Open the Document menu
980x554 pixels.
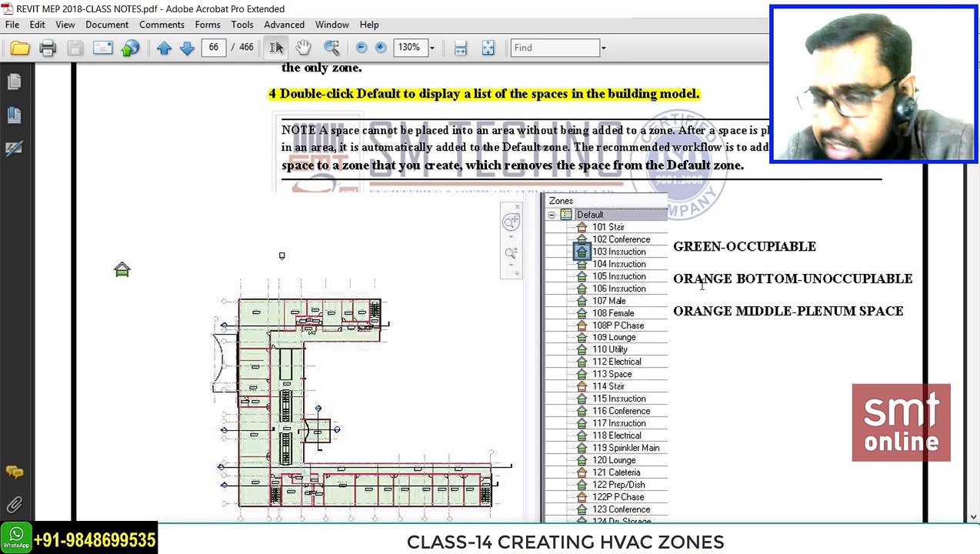coord(107,25)
